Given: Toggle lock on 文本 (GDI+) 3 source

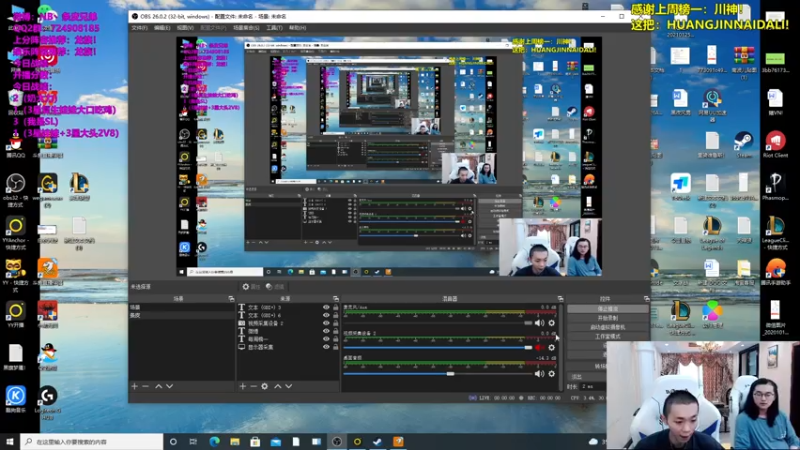Looking at the screenshot, I should (335, 307).
